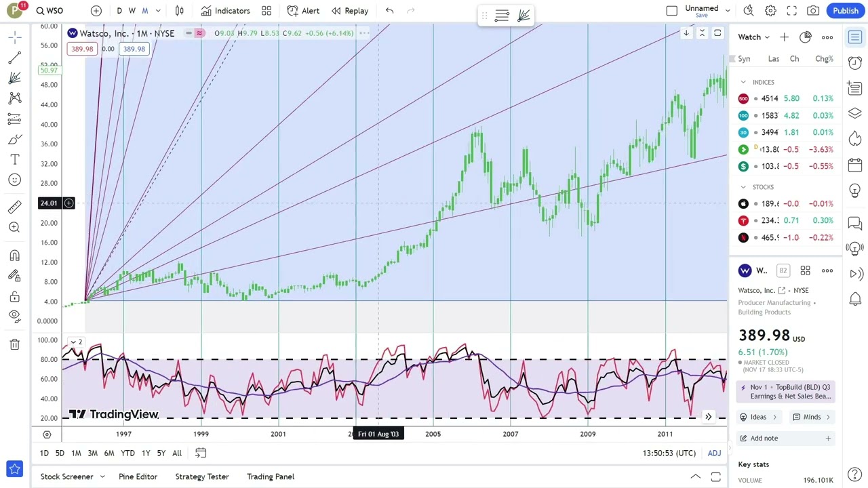This screenshot has width=868, height=488.
Task: Select the forecasting and measurement tools
Action: click(x=14, y=119)
